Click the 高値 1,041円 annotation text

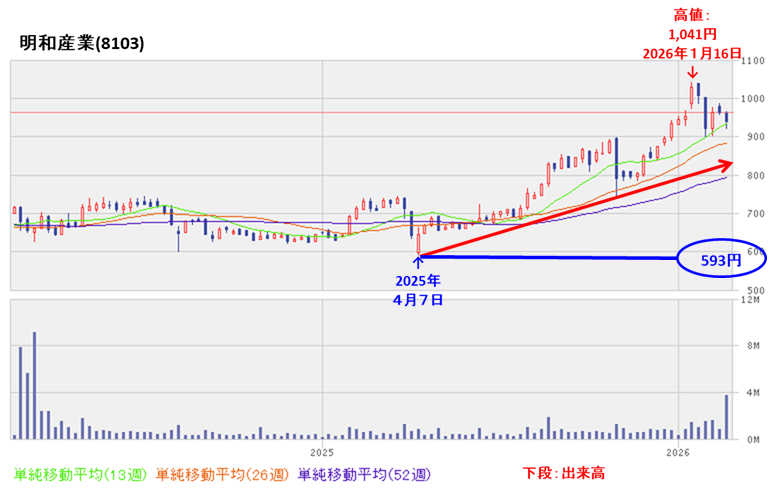[x=692, y=34]
